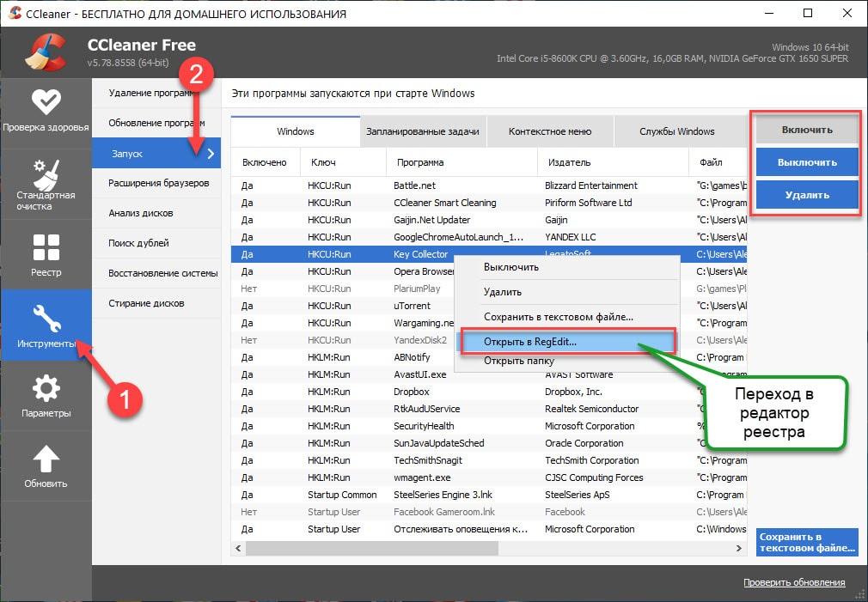Screen dimensions: 868x602
Task: Click the CCleaner logo in header
Action: pyautogui.click(x=47, y=52)
